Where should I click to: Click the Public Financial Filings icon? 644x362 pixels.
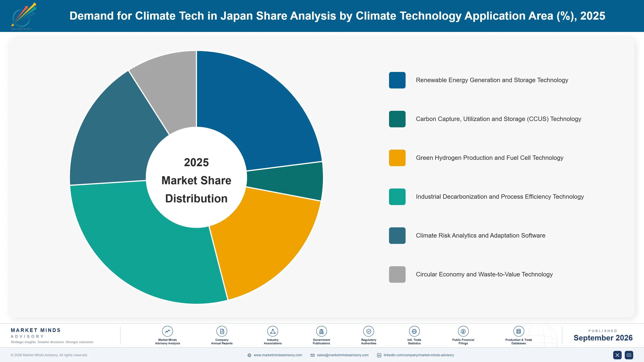pyautogui.click(x=463, y=331)
